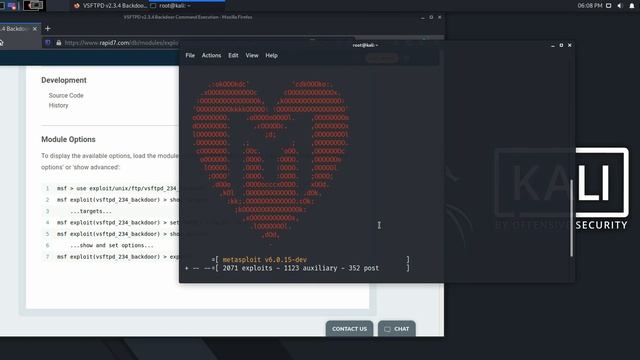Click the display icon beside clock
The height and width of the screenshot is (360, 640).
pos(609,6)
